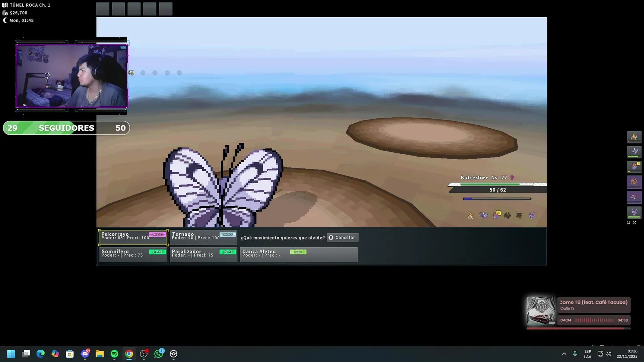This screenshot has width=644, height=362.
Task: Click the first empty hotkey slot at top
Action: click(103, 9)
